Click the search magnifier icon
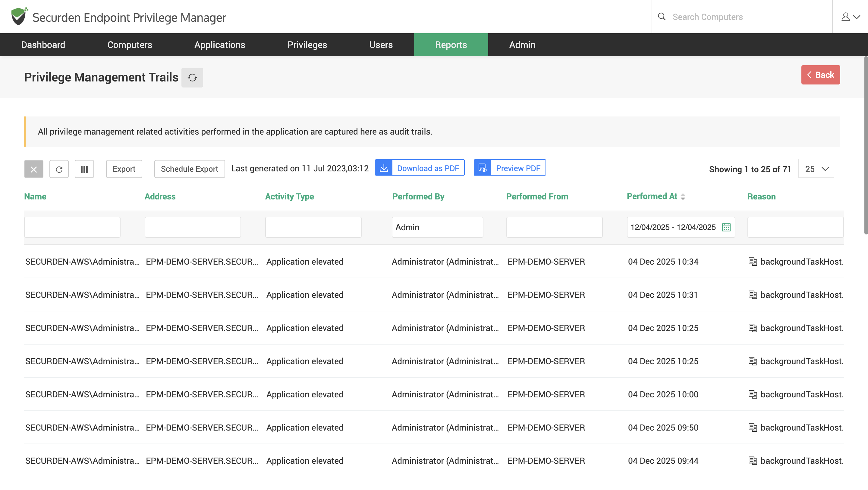868x490 pixels. click(662, 17)
